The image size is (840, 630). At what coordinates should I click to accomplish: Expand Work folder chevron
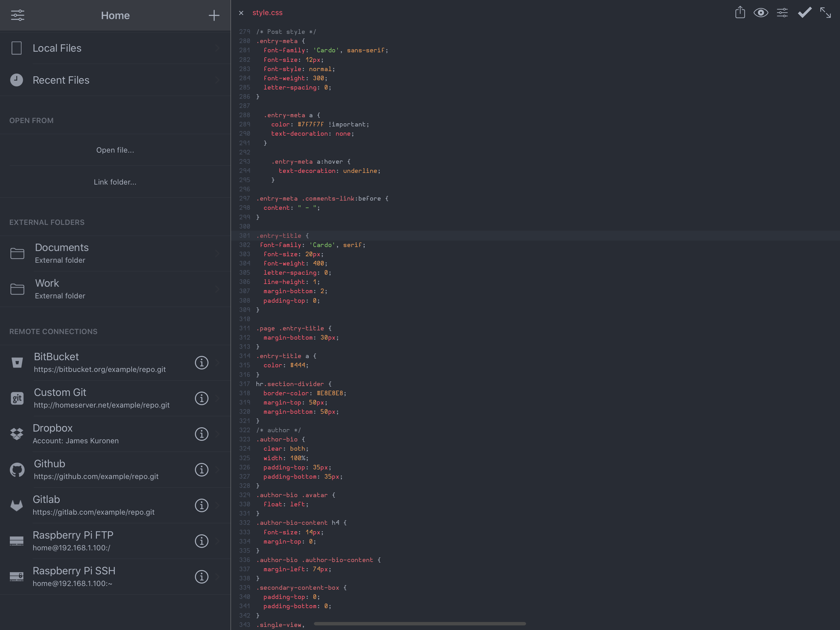(x=218, y=289)
